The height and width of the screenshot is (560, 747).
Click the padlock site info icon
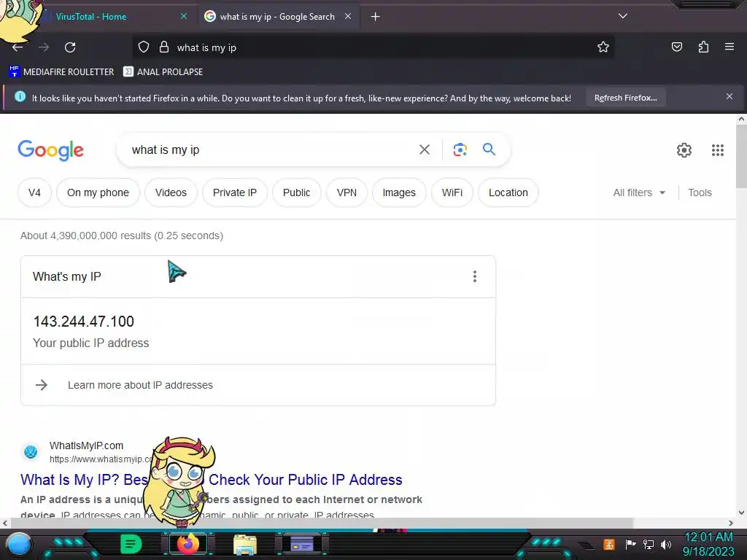164,47
